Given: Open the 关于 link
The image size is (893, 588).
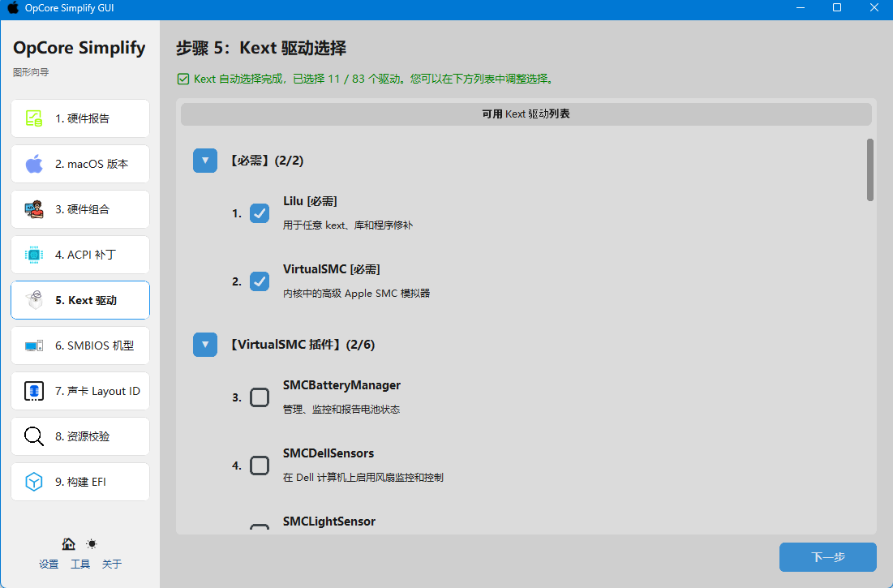Looking at the screenshot, I should [112, 564].
